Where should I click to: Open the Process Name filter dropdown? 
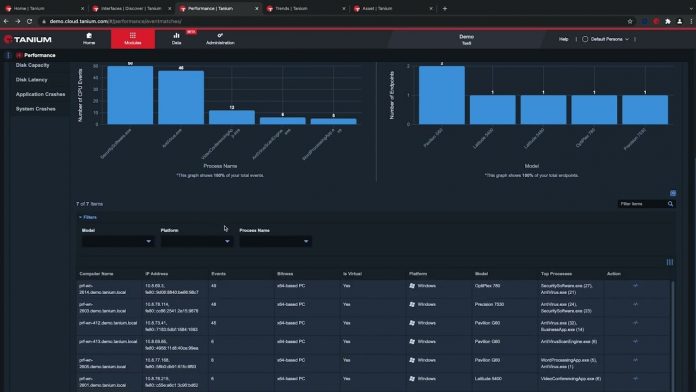click(275, 241)
